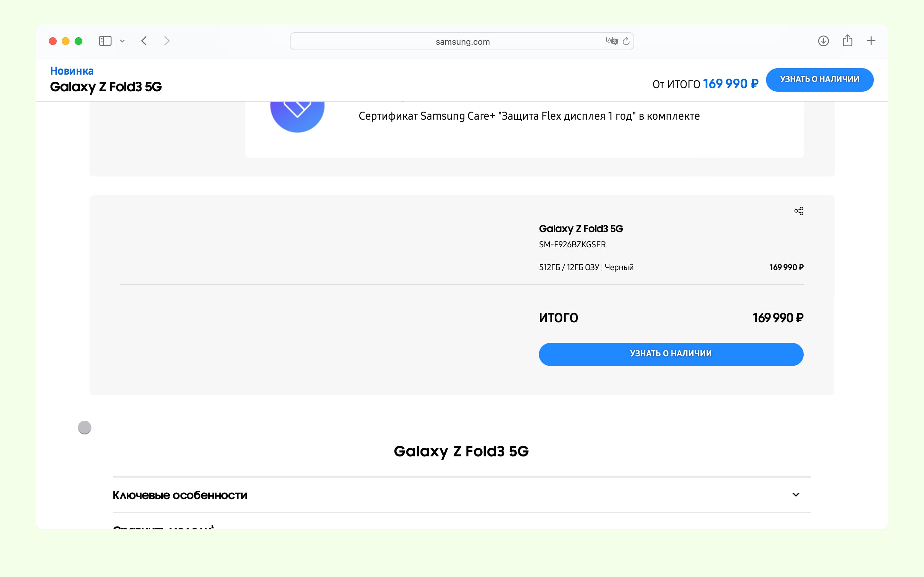Expand the Ключевые особенности section
Viewport: 924px width, 577px height.
[x=462, y=495]
